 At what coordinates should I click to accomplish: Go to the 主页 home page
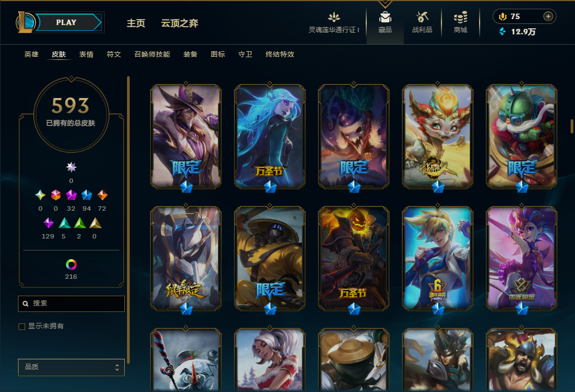coord(136,23)
